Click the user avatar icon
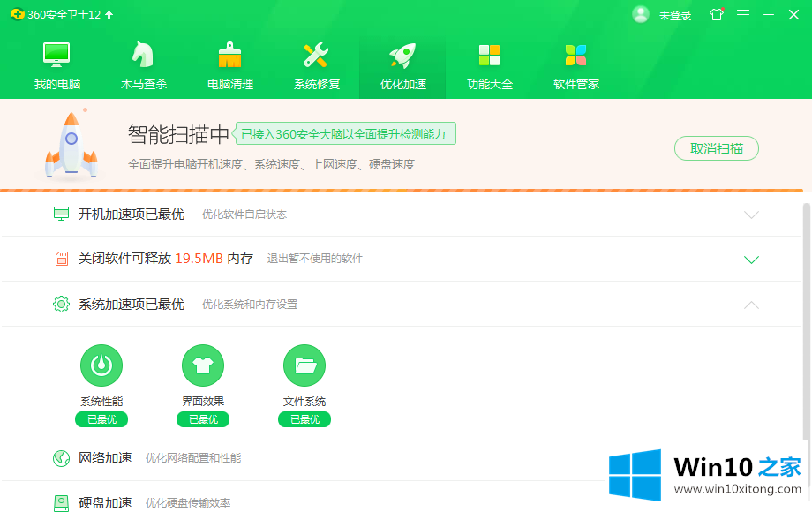The image size is (812, 512). [x=641, y=14]
